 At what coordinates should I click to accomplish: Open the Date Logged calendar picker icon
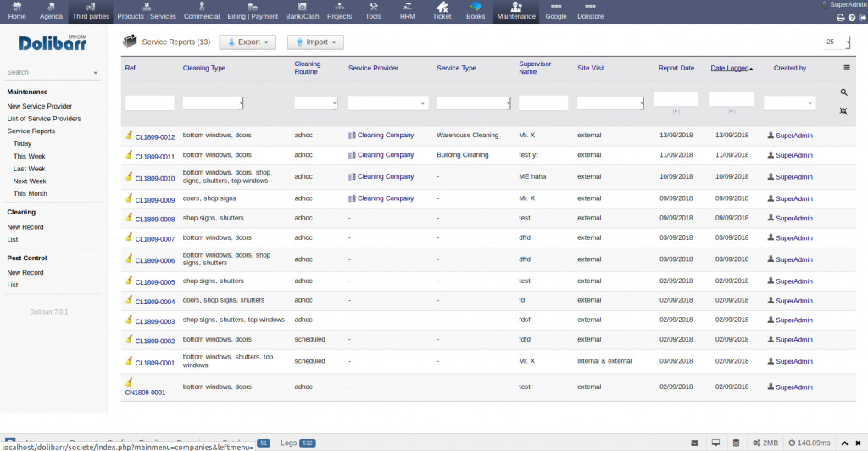click(x=731, y=111)
